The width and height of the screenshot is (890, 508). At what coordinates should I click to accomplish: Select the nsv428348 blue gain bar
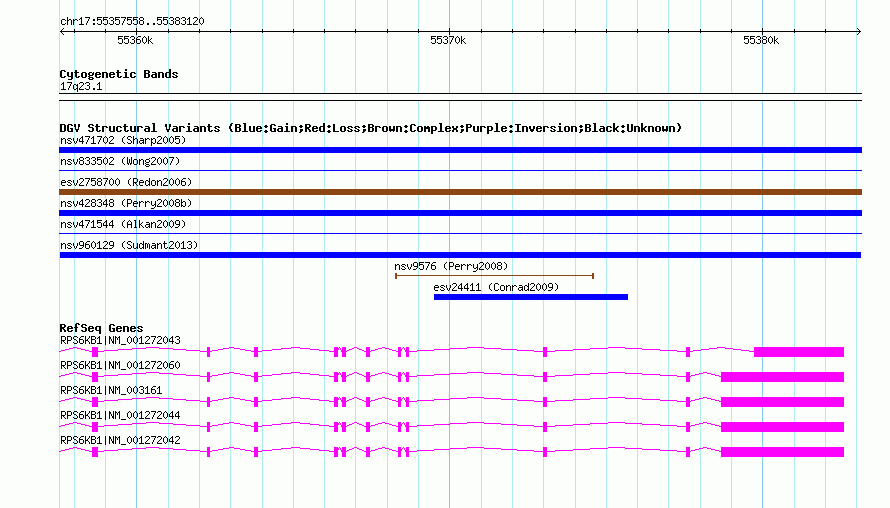click(460, 213)
